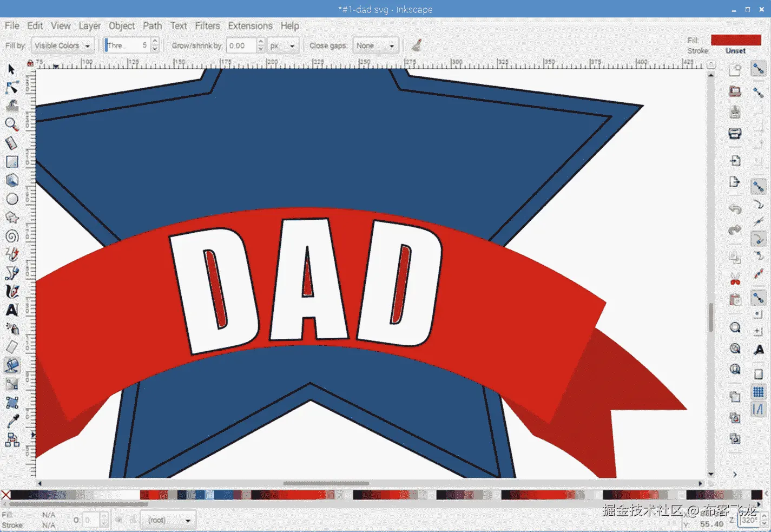Select the Rectangle tool

pyautogui.click(x=12, y=162)
